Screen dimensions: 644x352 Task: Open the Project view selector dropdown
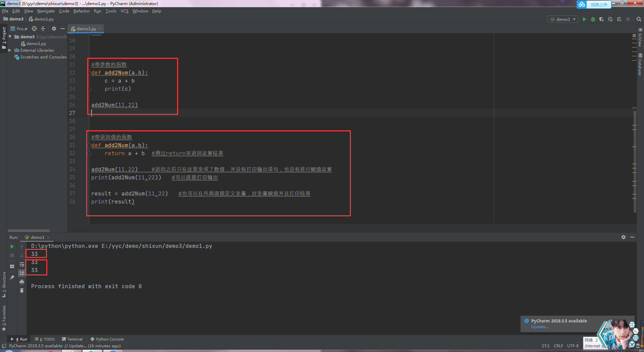coord(19,29)
